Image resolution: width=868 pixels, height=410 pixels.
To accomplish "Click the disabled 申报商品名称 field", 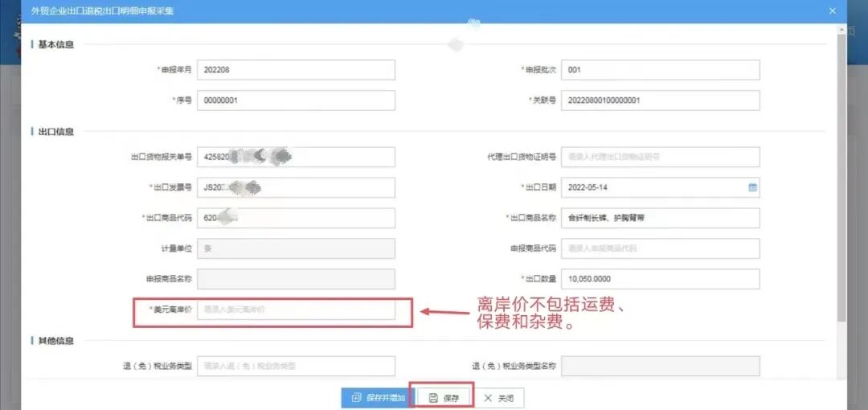I will [x=296, y=279].
